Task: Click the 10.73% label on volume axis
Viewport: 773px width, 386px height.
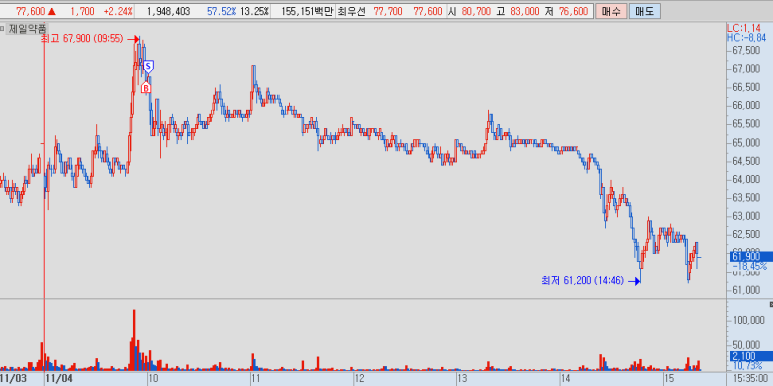Action: (748, 366)
